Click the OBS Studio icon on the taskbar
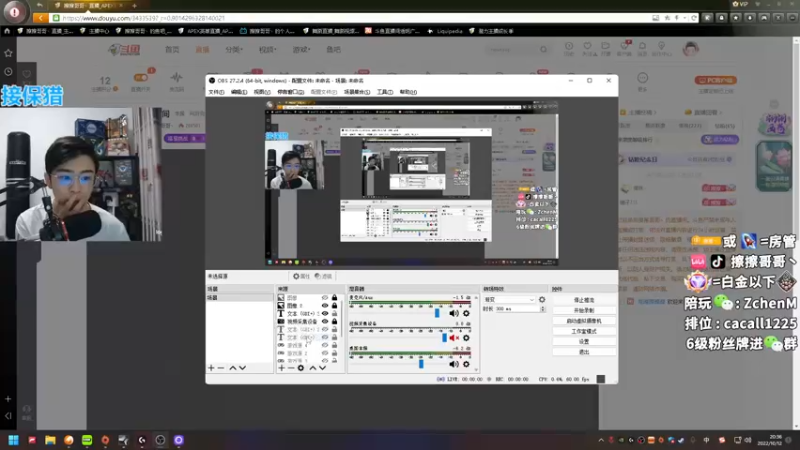 coord(160,440)
